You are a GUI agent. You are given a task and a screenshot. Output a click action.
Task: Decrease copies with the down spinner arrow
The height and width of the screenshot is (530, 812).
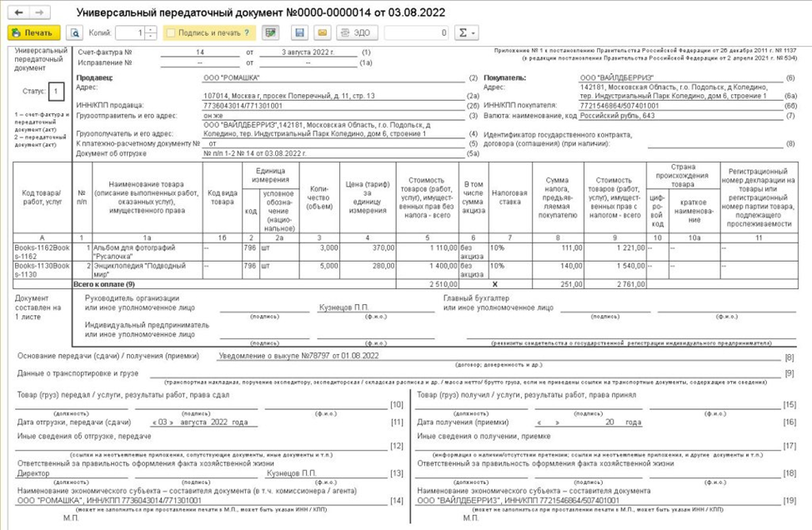(150, 37)
